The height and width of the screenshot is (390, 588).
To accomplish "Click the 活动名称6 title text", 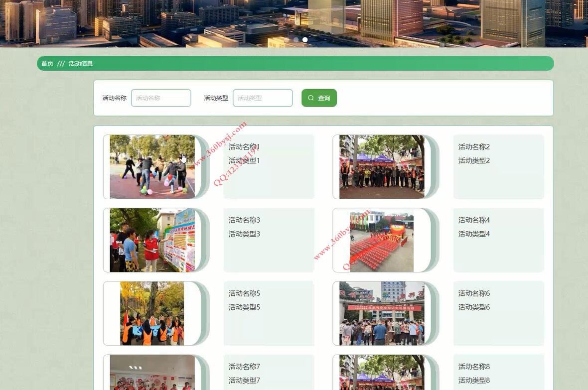I will coord(474,293).
